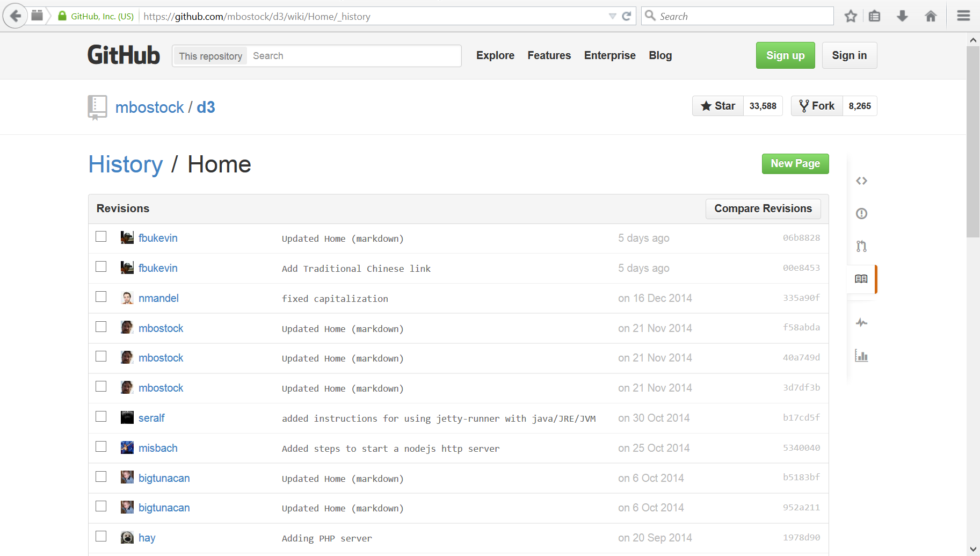Click the green padlock site identity icon
Screen dimensions: 980x556
62,16
